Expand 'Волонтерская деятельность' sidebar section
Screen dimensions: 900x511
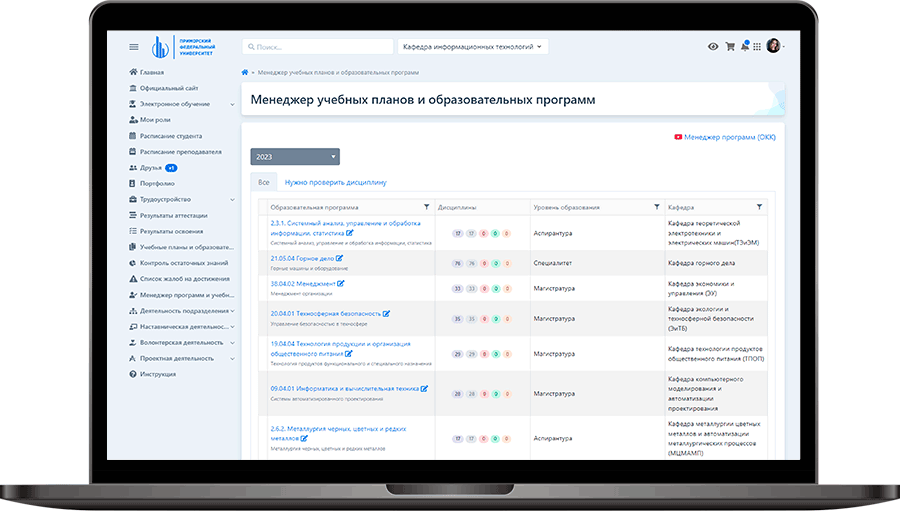pyautogui.click(x=181, y=343)
